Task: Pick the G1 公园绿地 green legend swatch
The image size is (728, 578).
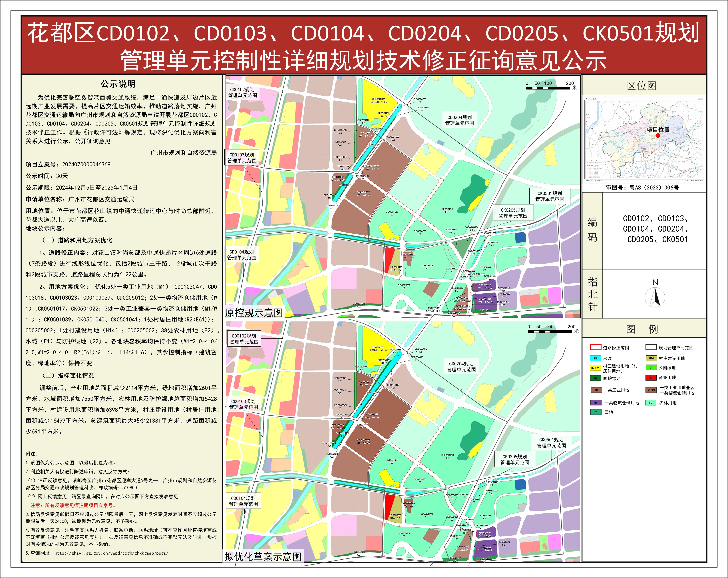Action: [651, 367]
